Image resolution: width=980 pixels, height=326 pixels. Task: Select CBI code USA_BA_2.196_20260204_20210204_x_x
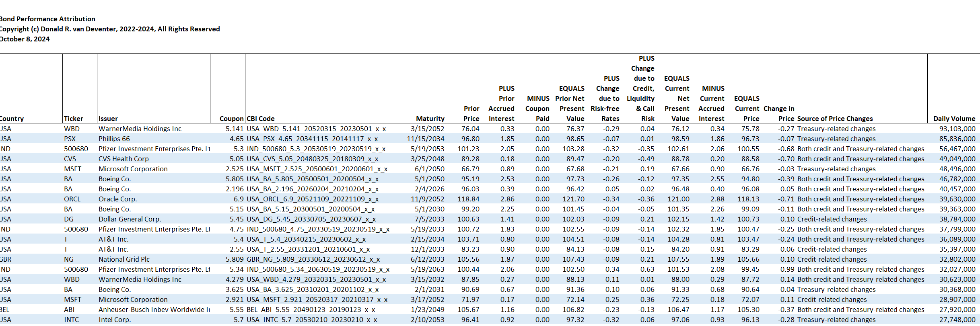[x=313, y=189]
